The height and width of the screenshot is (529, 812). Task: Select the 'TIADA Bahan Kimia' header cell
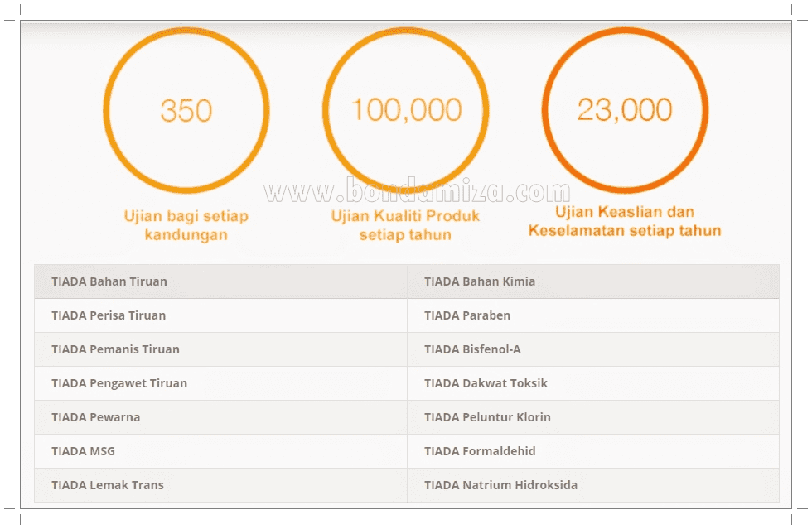coord(480,281)
